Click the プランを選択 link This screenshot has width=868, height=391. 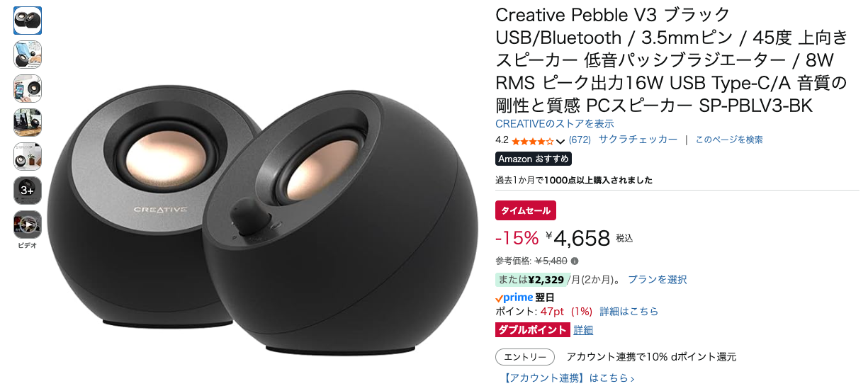658,280
